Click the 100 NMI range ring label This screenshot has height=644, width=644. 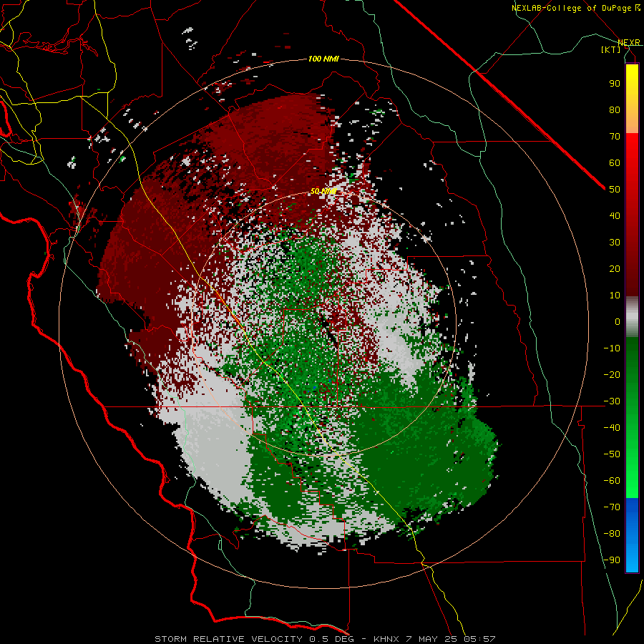pyautogui.click(x=323, y=59)
